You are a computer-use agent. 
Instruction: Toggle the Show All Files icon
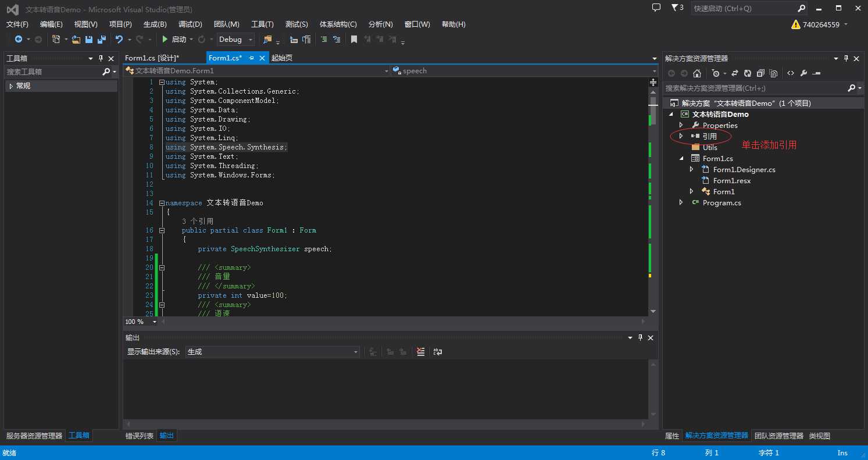(773, 73)
